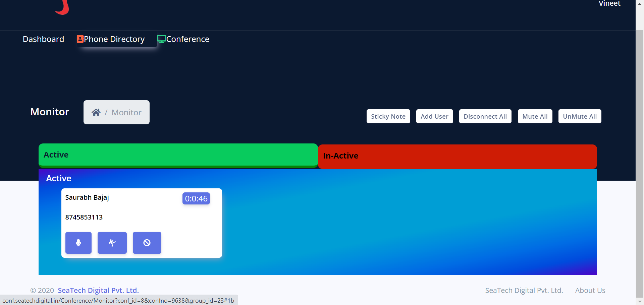The image size is (644, 305).
Task: Unmute all participants with UnMute All
Action: pyautogui.click(x=580, y=116)
